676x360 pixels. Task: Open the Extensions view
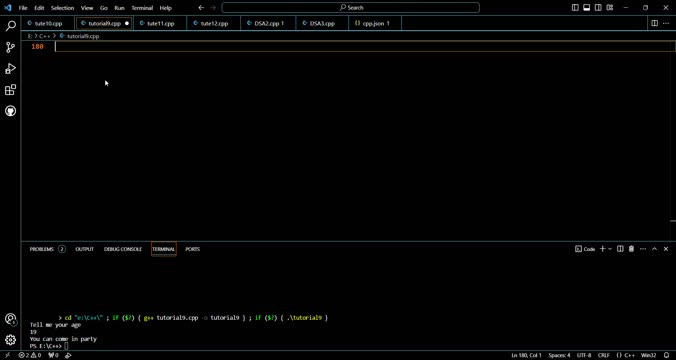10,90
